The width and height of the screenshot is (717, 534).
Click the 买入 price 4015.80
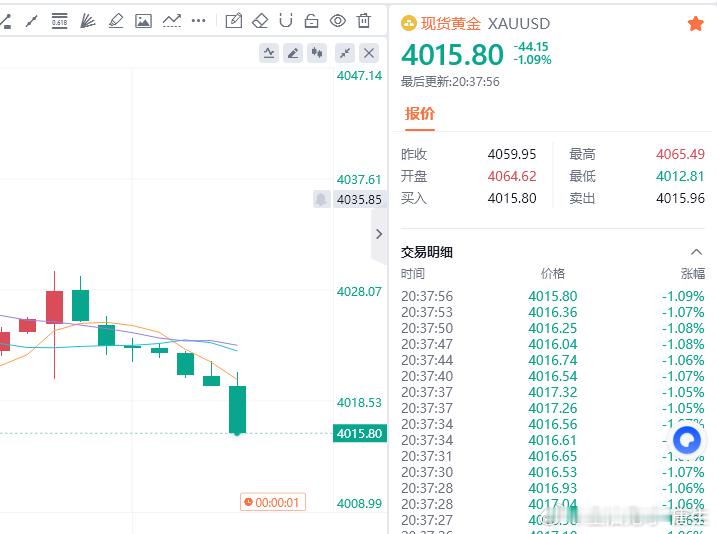[x=512, y=198]
